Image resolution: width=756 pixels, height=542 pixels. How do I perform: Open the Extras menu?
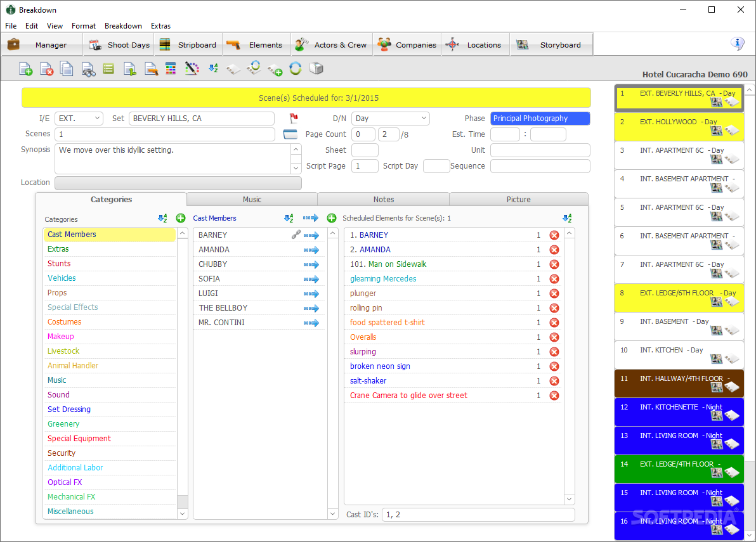(x=160, y=26)
